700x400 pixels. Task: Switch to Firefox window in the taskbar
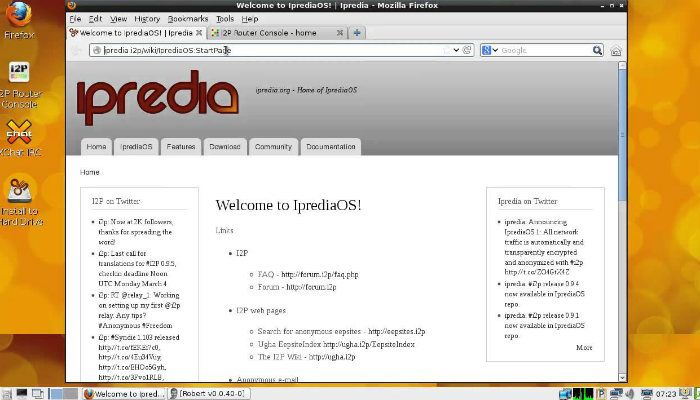125,394
